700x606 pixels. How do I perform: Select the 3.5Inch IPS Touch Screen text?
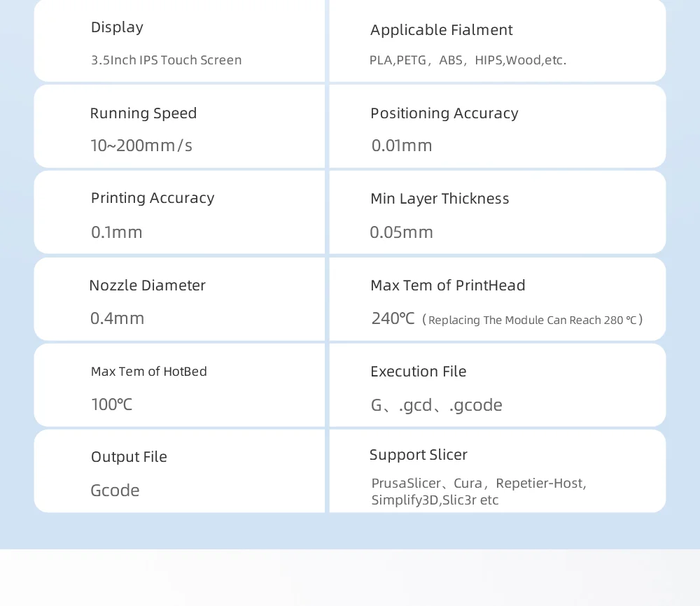pyautogui.click(x=166, y=60)
